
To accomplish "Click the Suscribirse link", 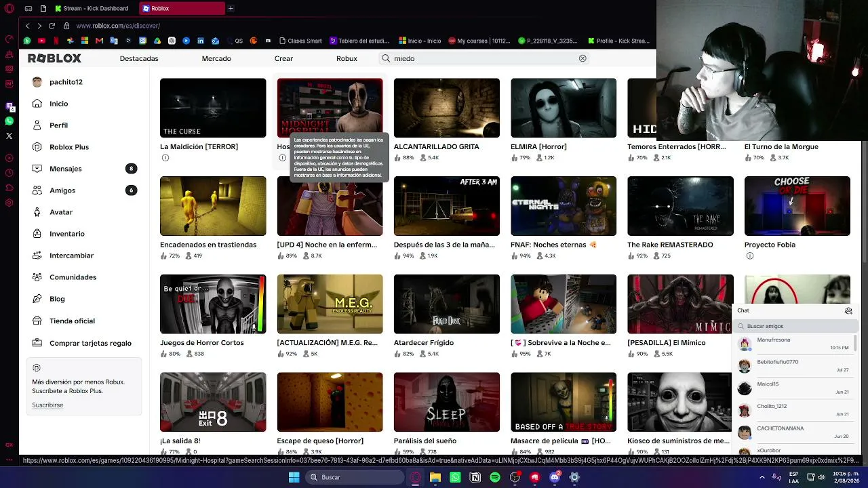I will pyautogui.click(x=47, y=405).
